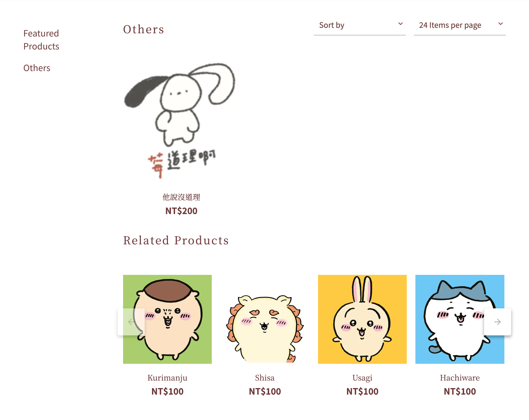
Task: Open the Shisa product name link
Action: coord(265,378)
